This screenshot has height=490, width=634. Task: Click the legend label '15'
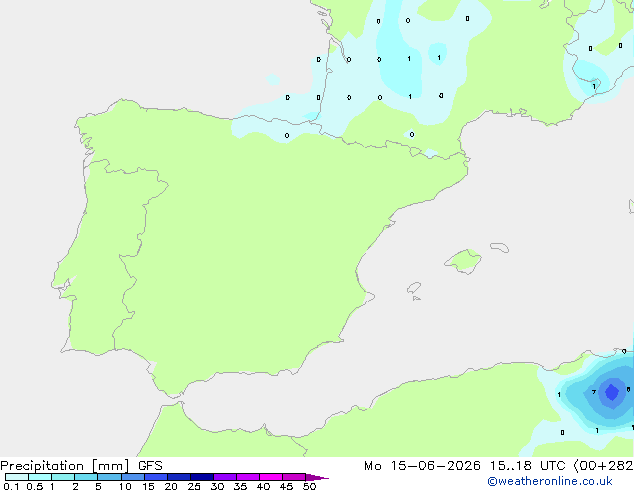[148, 486]
